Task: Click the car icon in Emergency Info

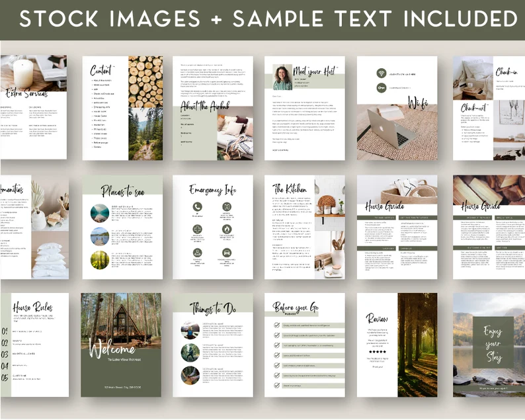Action: click(x=227, y=253)
